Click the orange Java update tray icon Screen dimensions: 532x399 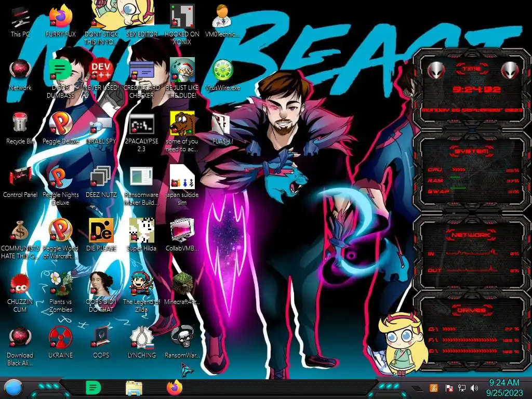coord(434,388)
